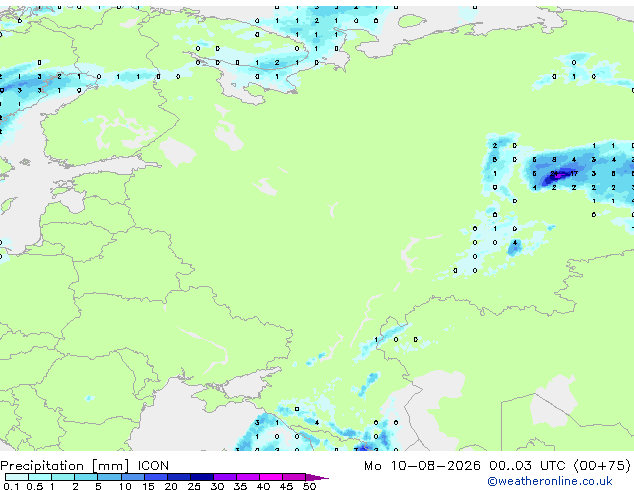This screenshot has width=634, height=490.
Task: Click the 'Mo 10-08-2026' date text
Action: pos(422,466)
